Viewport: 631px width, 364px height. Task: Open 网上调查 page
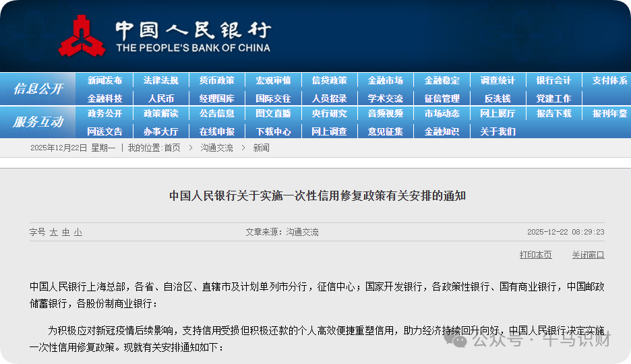coord(329,131)
